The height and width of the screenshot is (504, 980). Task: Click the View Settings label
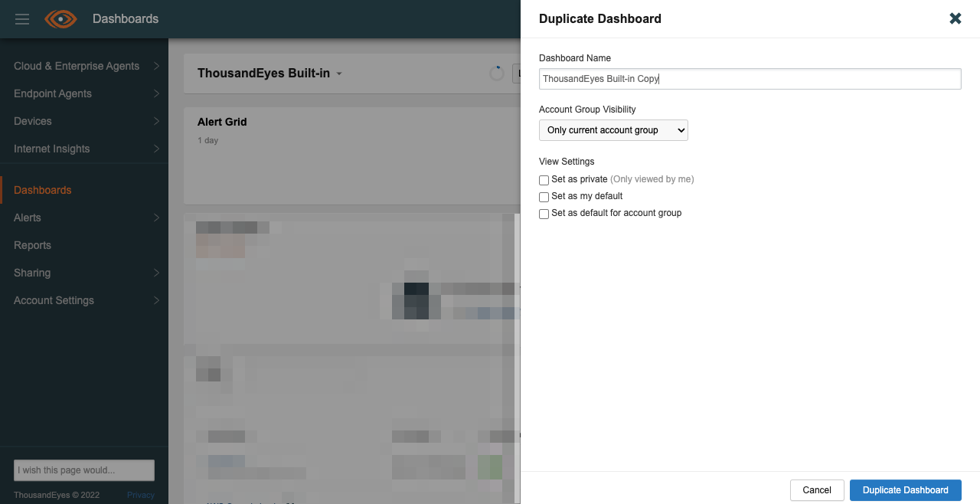(x=567, y=162)
